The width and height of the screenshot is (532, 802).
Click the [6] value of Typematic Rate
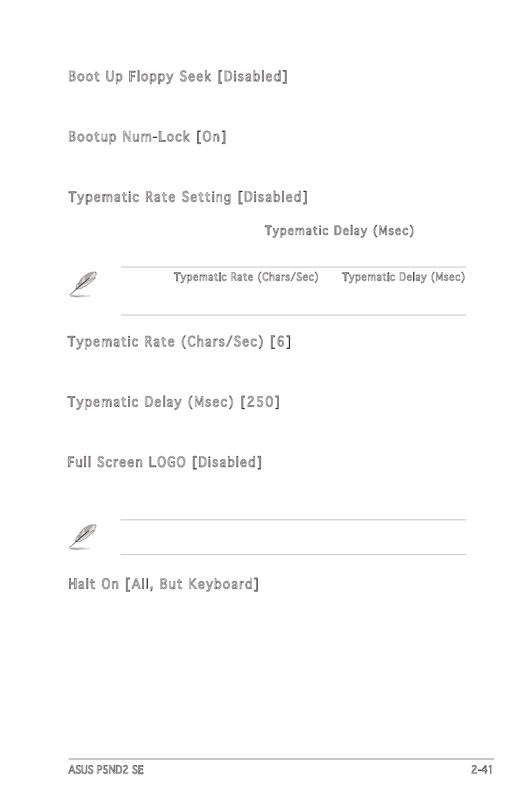coord(280,342)
